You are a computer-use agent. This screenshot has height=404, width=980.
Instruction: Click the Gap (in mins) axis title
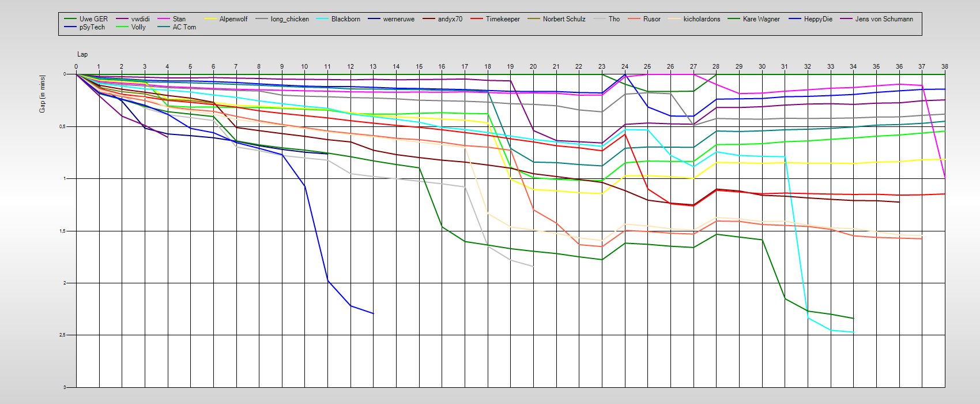pyautogui.click(x=42, y=93)
